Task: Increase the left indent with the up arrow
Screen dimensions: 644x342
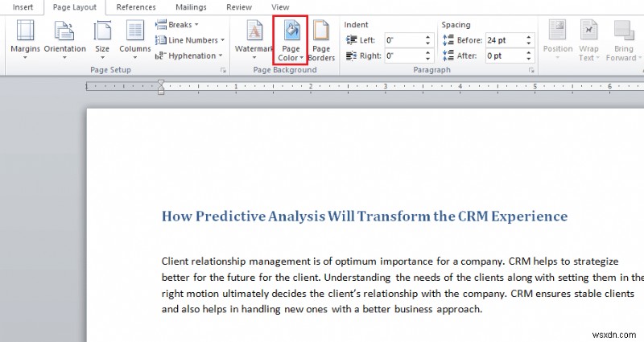Action: pyautogui.click(x=428, y=37)
